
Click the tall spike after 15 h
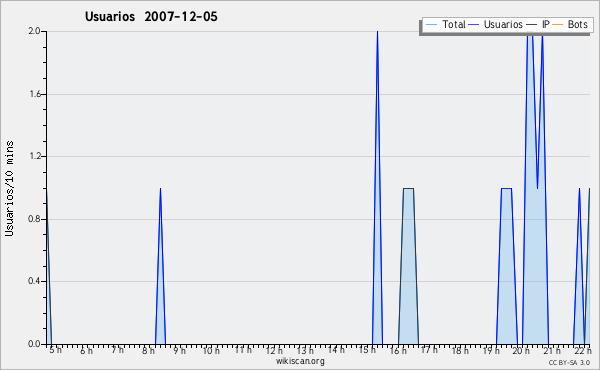(377, 188)
